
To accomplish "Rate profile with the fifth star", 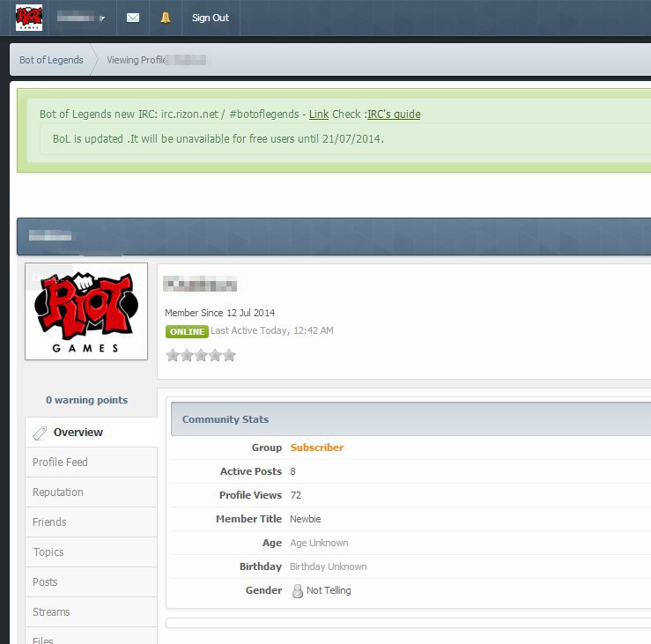I will [x=229, y=355].
